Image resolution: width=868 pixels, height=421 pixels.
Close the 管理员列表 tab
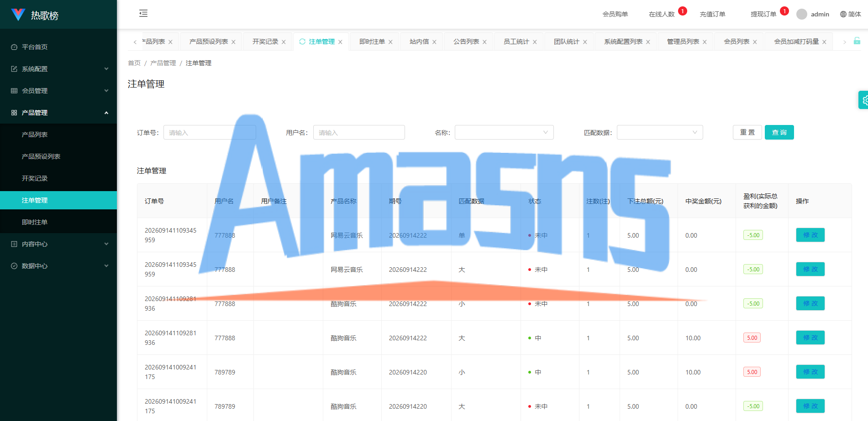tap(705, 42)
